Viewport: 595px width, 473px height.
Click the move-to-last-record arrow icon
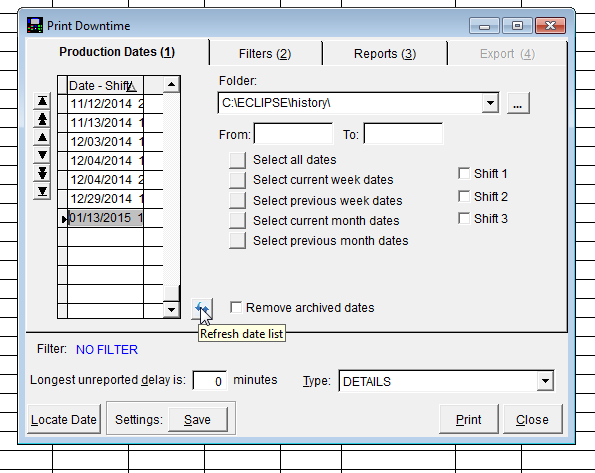(x=42, y=191)
